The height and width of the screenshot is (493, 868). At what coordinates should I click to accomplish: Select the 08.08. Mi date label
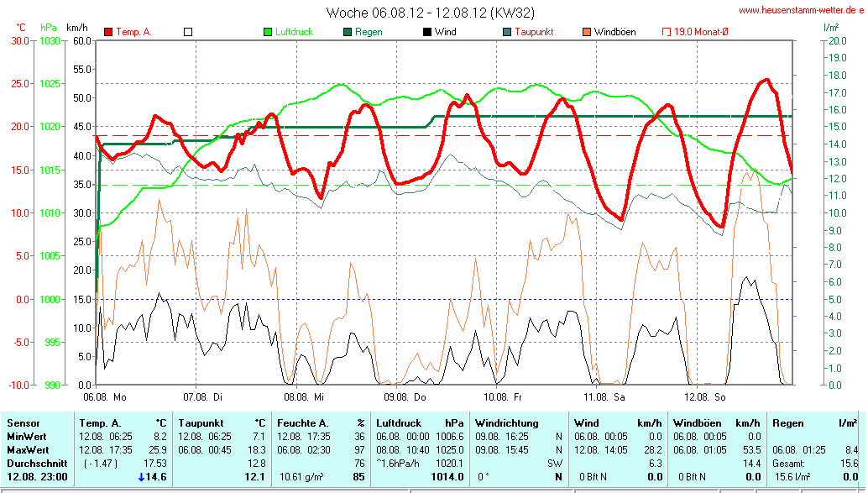(303, 396)
